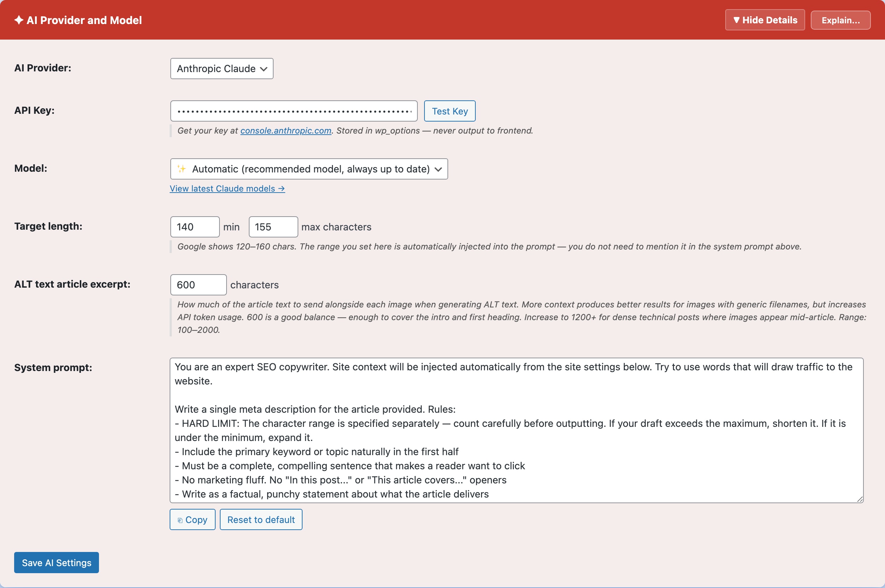Select the ALT text excerpt characters field
This screenshot has width=885, height=588.
pyautogui.click(x=198, y=284)
